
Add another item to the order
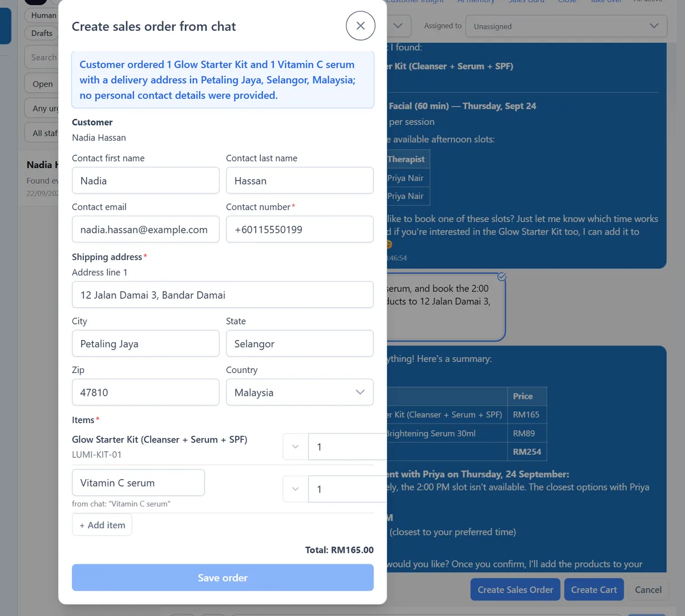[x=102, y=525]
